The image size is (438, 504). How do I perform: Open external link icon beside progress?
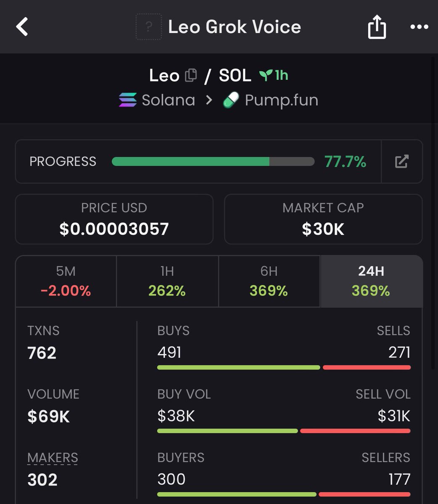pos(401,161)
